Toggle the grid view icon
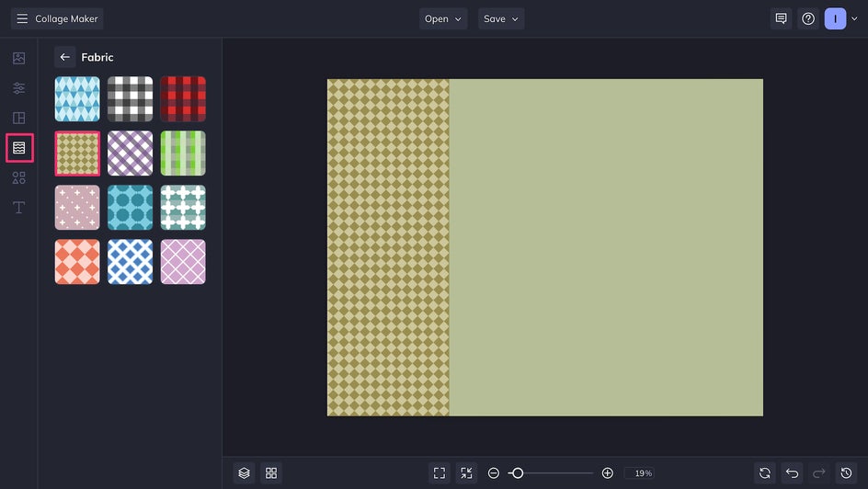The image size is (868, 489). [271, 473]
